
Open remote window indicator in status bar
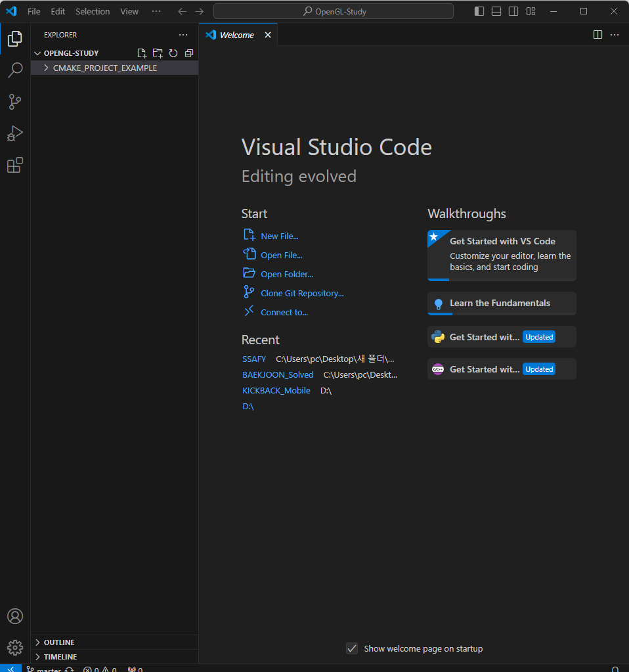(11, 669)
